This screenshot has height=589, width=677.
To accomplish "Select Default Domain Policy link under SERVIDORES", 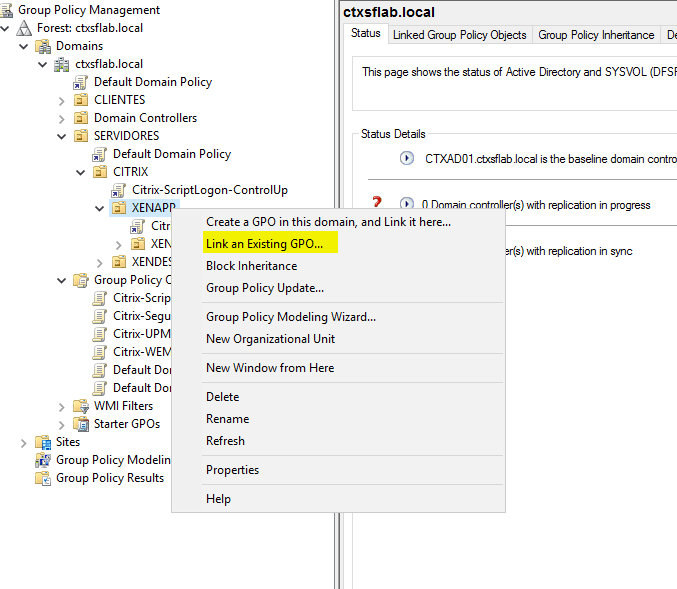I will [172, 154].
